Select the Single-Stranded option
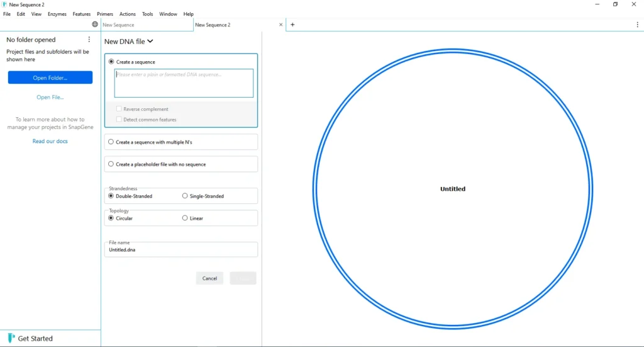644x347 pixels. pos(185,196)
